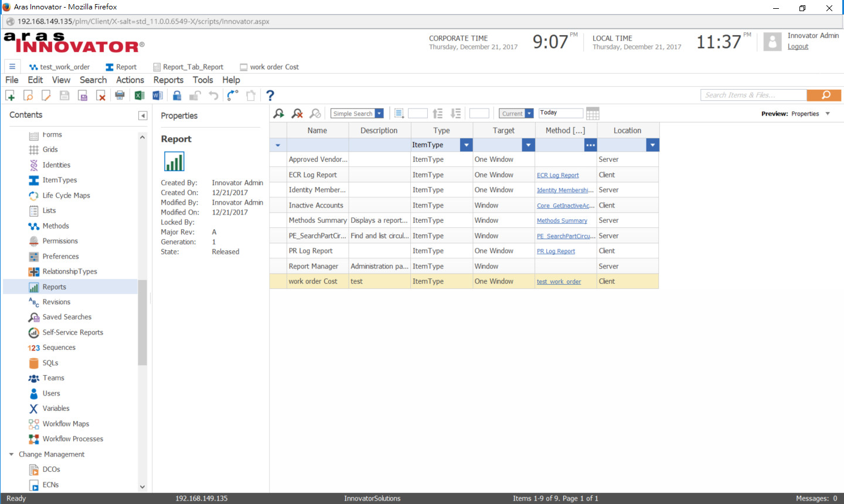This screenshot has width=844, height=504.
Task: Open the ECR Log Report method link
Action: (557, 175)
